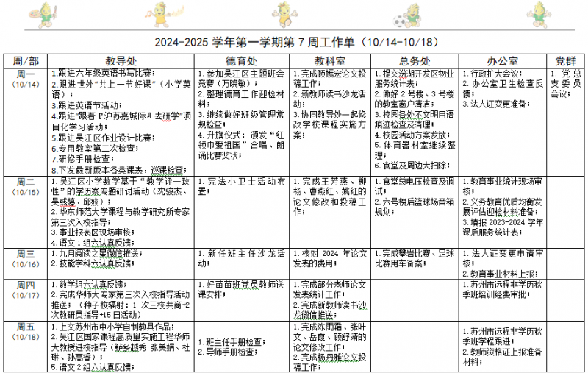Click "1. 上交苏州市中小学自制教具作品" line
This screenshot has width=588, height=373.
click(x=113, y=326)
